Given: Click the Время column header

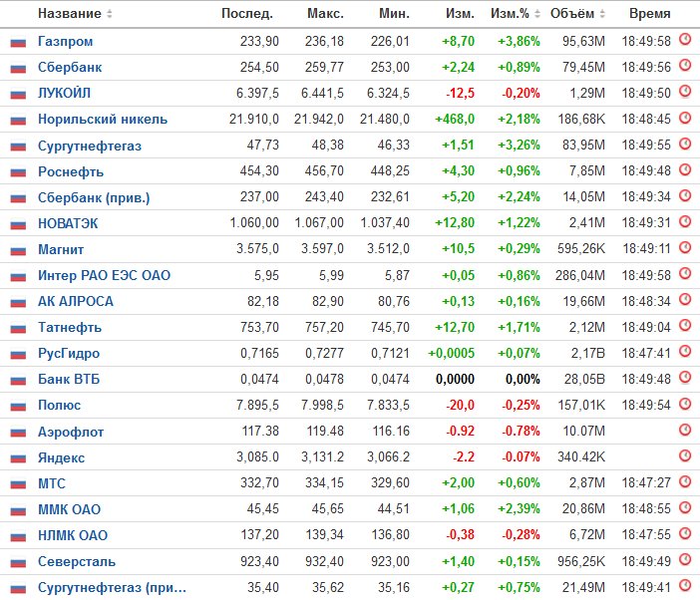Looking at the screenshot, I should 649,13.
